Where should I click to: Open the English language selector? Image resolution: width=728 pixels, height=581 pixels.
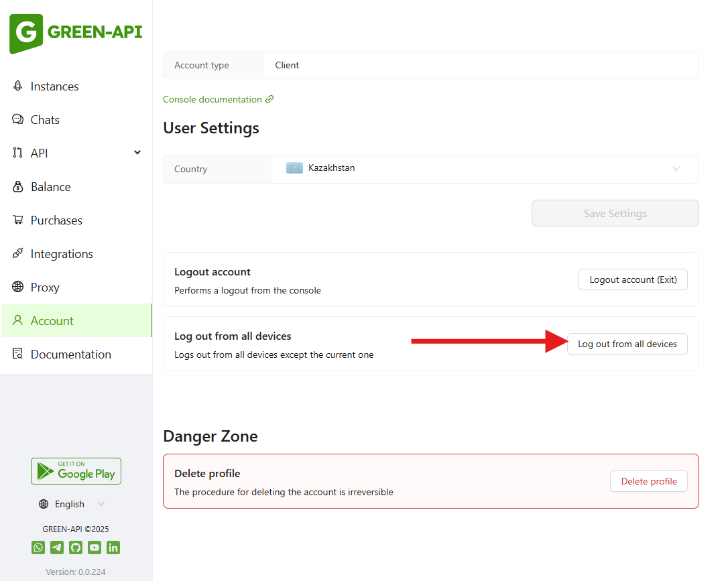72,504
